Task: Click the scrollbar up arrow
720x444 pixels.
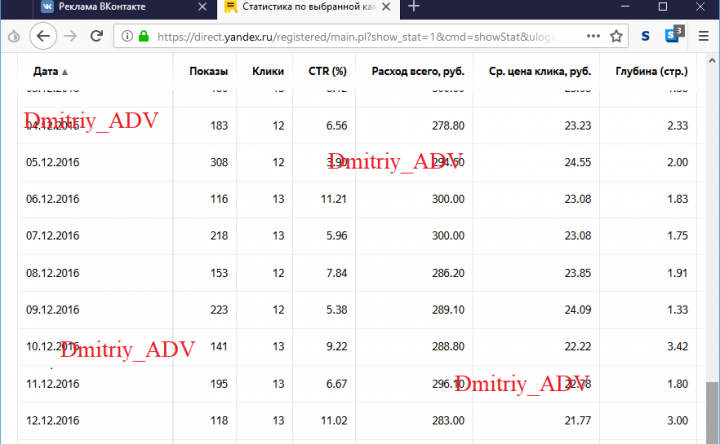Action: tap(712, 60)
